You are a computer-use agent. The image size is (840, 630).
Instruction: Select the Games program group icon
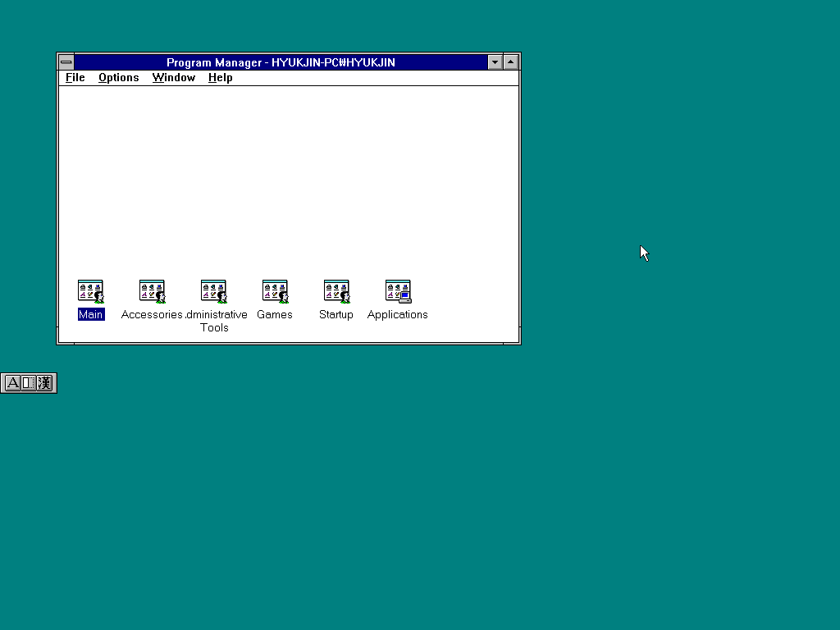[275, 291]
